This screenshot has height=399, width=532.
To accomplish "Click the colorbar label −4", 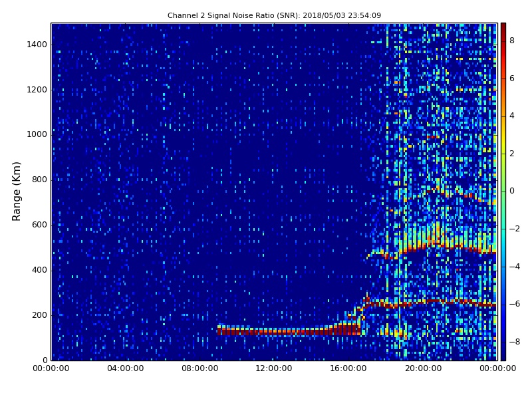I will (x=515, y=267).
